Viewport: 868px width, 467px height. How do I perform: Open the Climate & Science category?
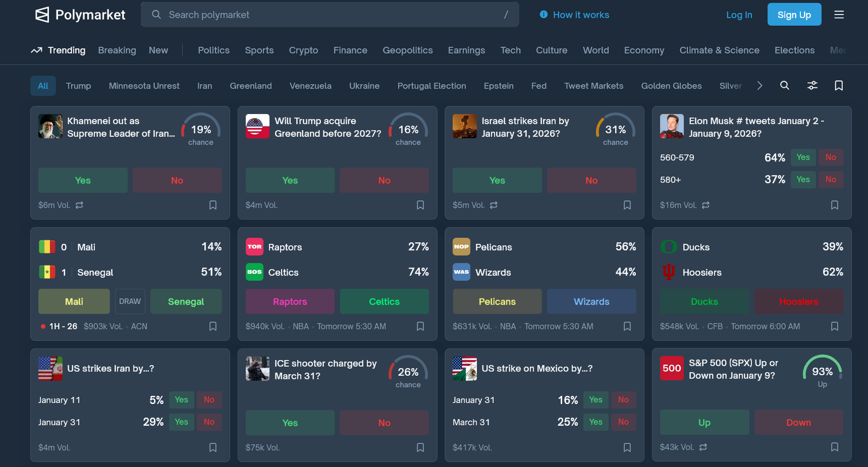click(719, 50)
